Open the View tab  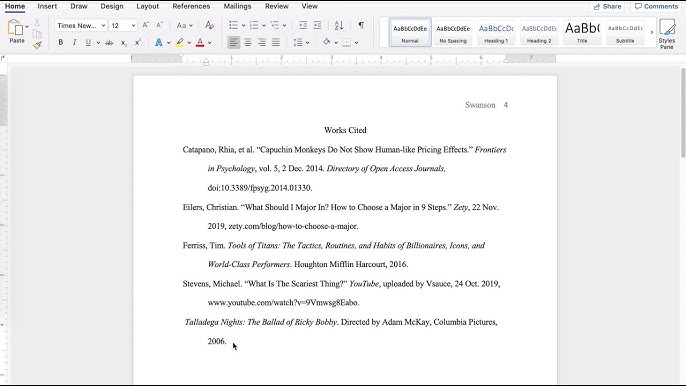(x=309, y=6)
